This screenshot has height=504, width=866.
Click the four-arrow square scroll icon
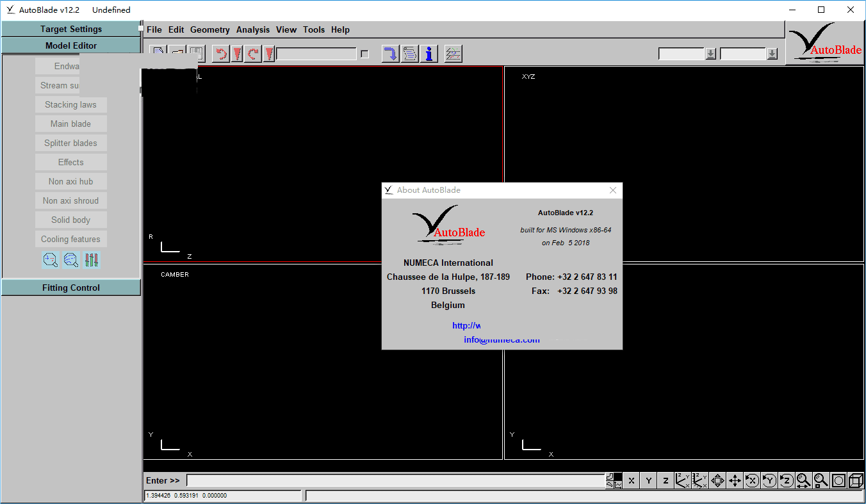coord(718,481)
